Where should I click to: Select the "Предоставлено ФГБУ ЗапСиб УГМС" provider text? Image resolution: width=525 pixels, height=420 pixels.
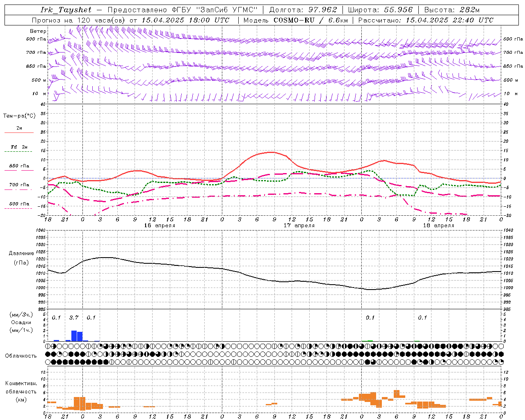pyautogui.click(x=182, y=10)
